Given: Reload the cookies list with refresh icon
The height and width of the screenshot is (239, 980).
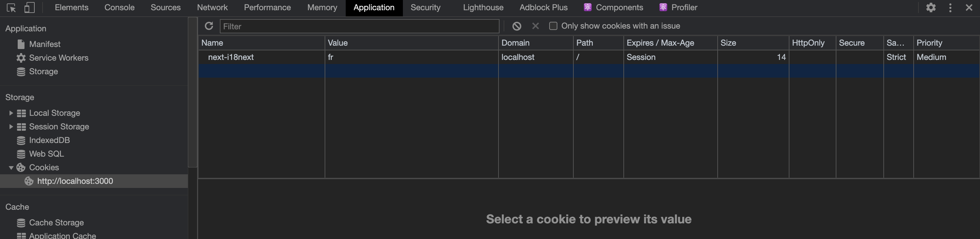Looking at the screenshot, I should click(x=209, y=26).
